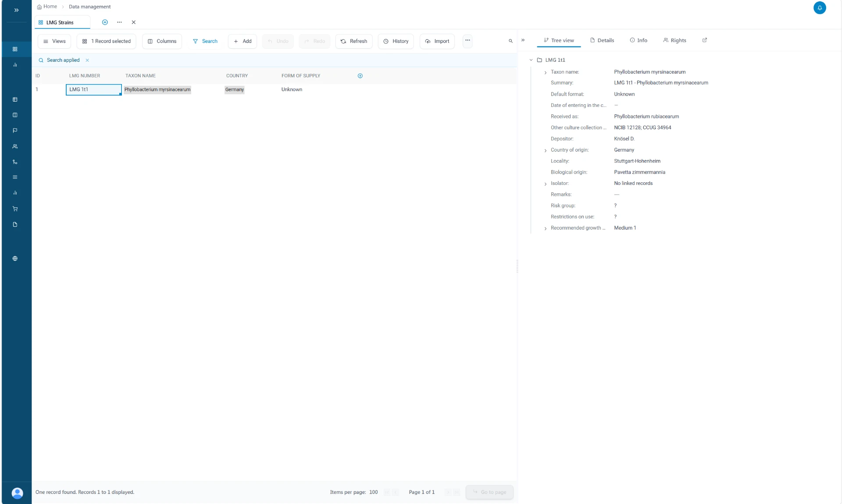Collapse the LMG 1t1 tree node

coord(531,60)
